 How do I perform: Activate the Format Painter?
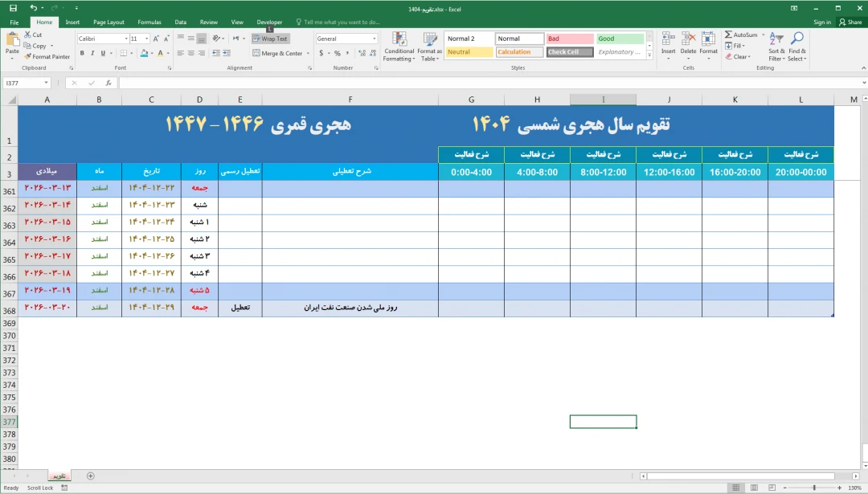click(x=47, y=56)
